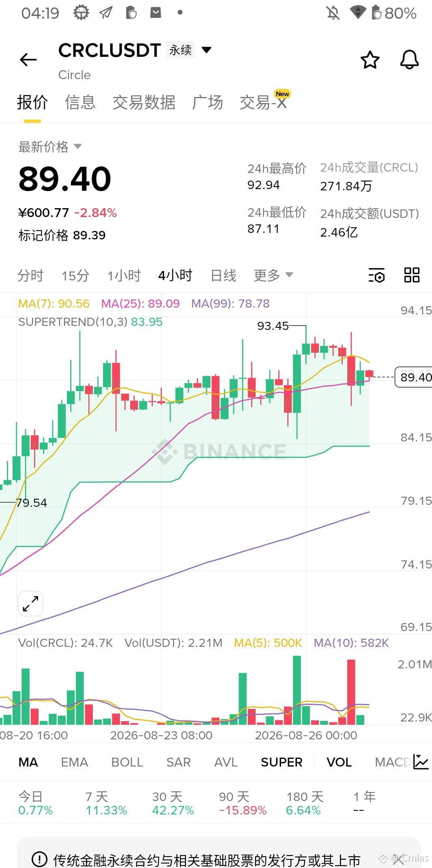The width and height of the screenshot is (432, 868).
Task: Tap the volume MA(5): 500K label
Action: (x=268, y=643)
